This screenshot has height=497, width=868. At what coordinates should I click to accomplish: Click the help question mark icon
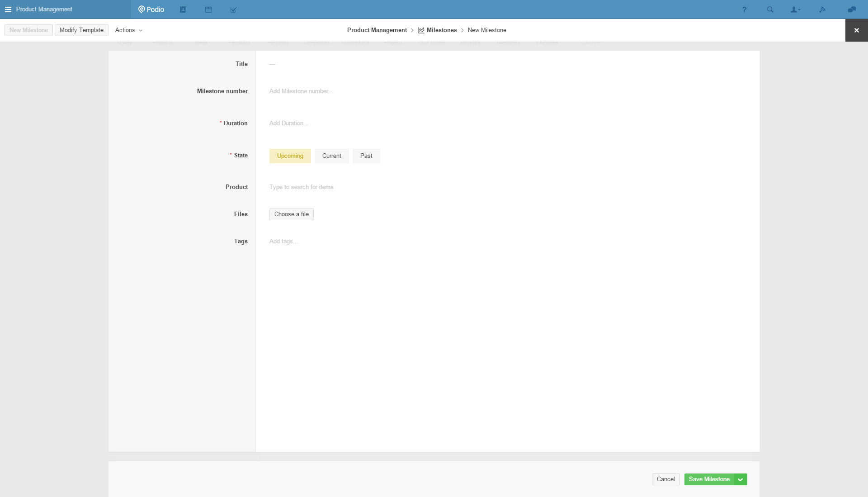tap(744, 9)
